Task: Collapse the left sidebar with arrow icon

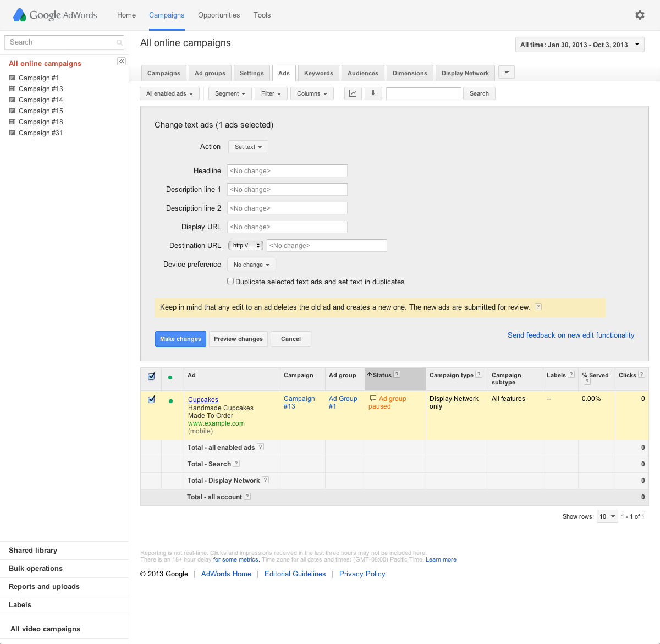Action: point(122,62)
